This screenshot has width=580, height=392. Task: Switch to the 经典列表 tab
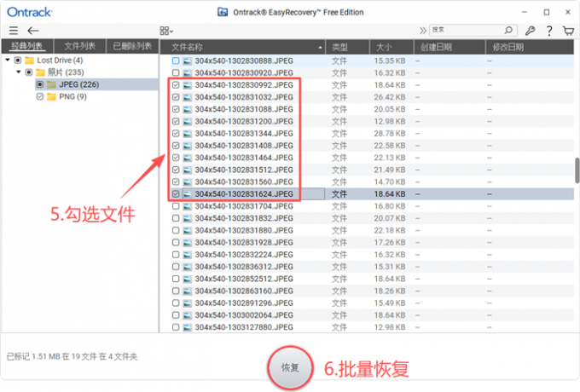(x=27, y=46)
